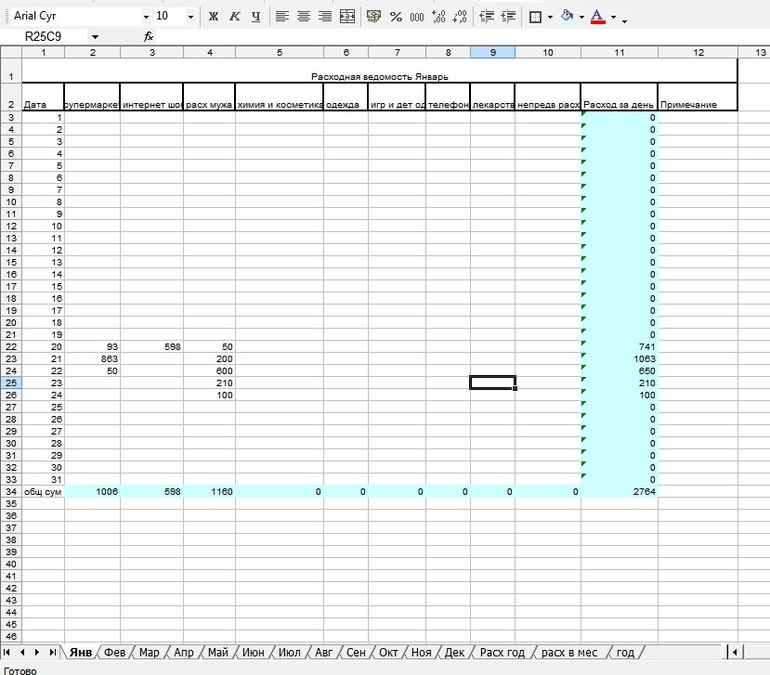The height and width of the screenshot is (675, 770).
Task: Align text right icon
Action: point(325,17)
